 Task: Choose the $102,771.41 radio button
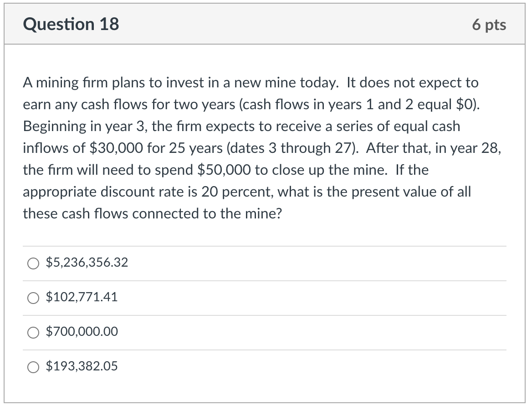(x=33, y=298)
